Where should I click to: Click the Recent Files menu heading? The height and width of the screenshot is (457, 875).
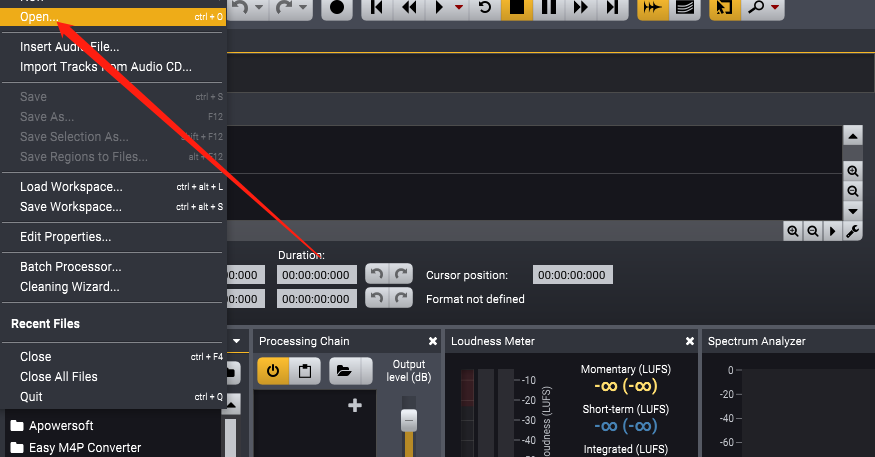(45, 324)
